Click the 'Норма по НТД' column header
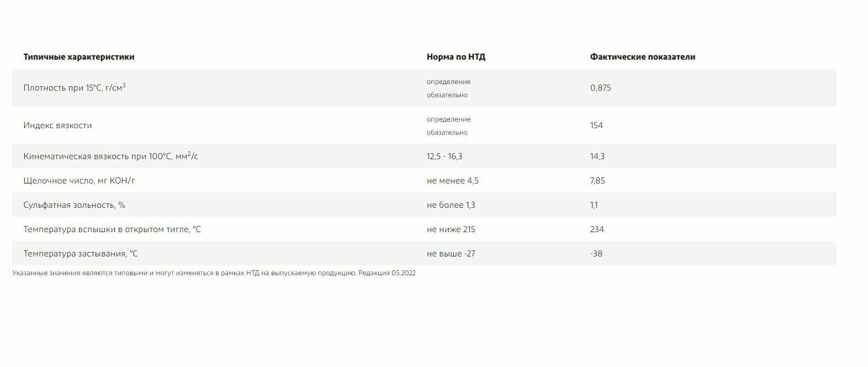 pos(456,57)
